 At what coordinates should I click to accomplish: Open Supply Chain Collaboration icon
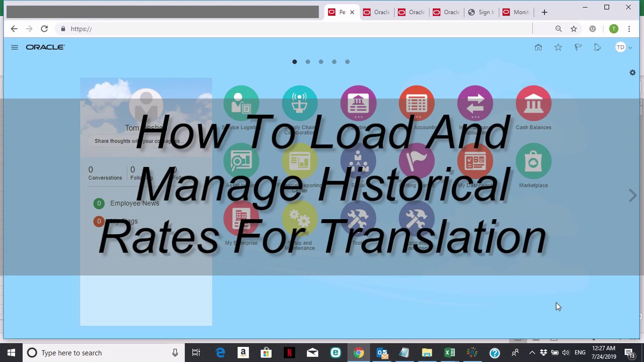(300, 104)
